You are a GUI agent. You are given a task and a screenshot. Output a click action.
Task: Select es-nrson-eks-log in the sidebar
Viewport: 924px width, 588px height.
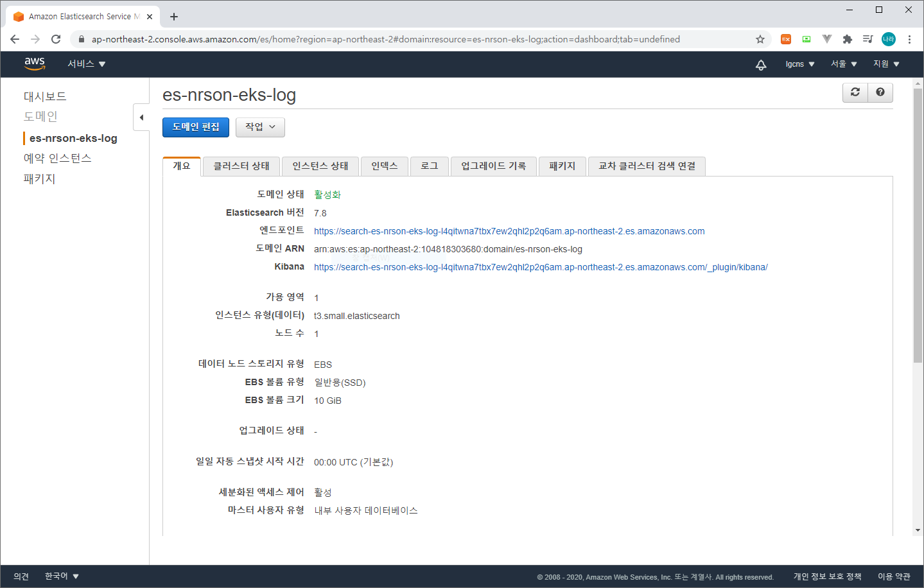73,138
